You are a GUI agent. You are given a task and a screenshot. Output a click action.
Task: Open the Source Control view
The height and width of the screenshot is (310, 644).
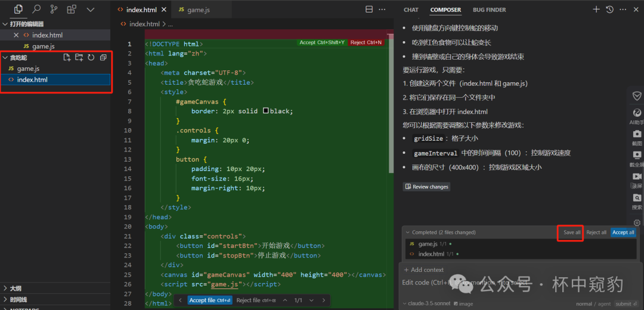tap(54, 10)
